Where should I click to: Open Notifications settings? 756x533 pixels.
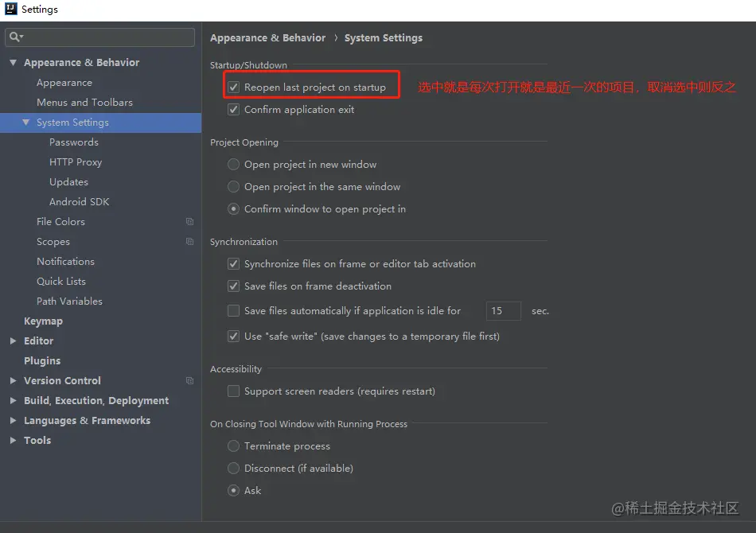(x=65, y=261)
